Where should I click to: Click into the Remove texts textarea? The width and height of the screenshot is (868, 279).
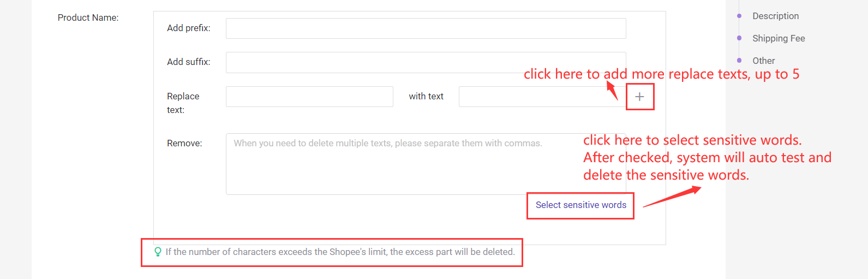[x=426, y=164]
